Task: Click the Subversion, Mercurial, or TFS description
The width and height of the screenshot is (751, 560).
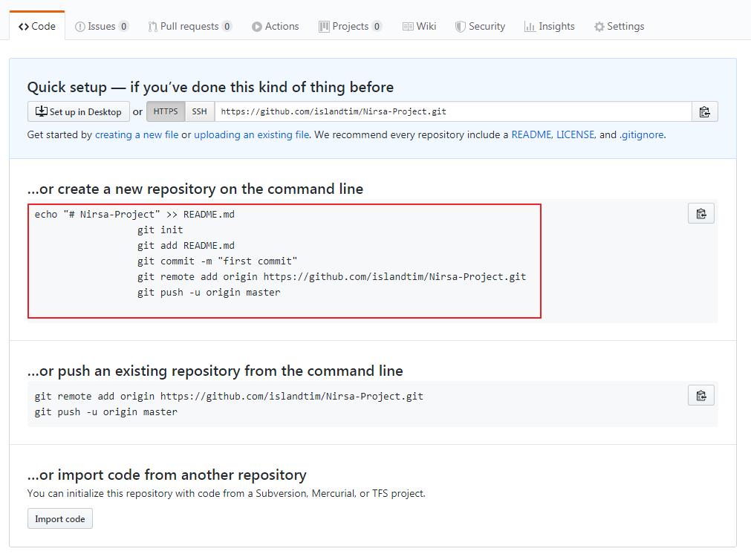Action: coord(226,493)
